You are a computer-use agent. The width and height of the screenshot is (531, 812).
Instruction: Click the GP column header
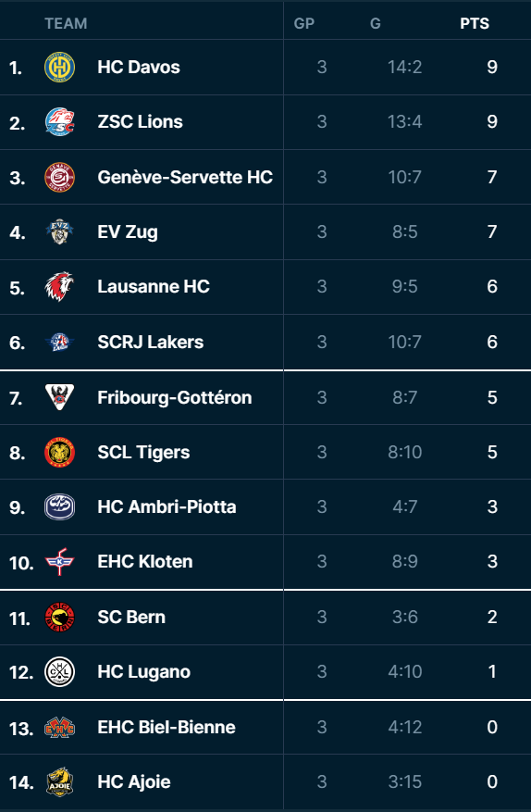click(303, 23)
